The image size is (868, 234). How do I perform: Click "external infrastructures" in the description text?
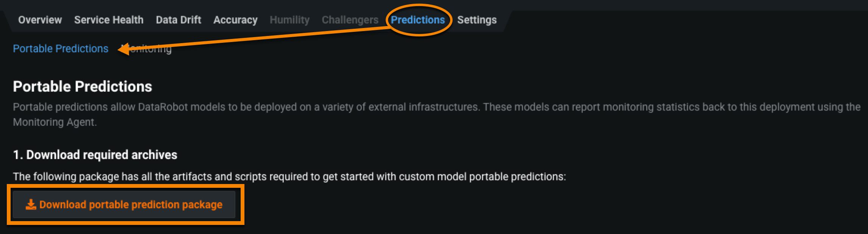click(x=423, y=107)
